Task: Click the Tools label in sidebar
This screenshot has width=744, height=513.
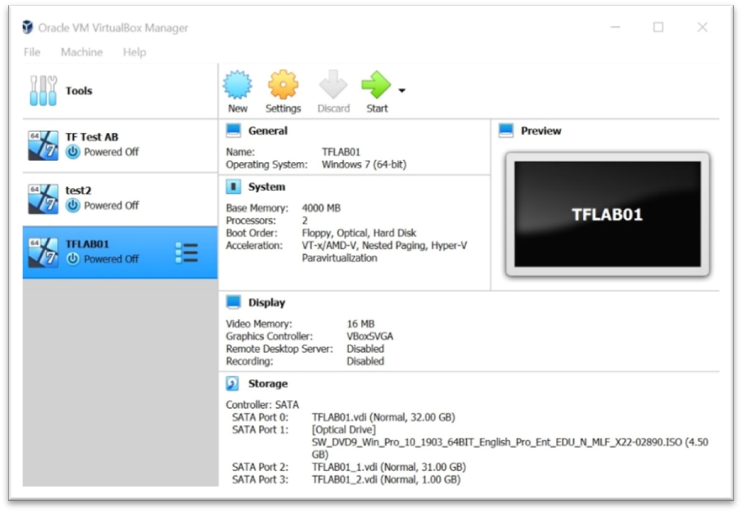Action: [x=79, y=91]
